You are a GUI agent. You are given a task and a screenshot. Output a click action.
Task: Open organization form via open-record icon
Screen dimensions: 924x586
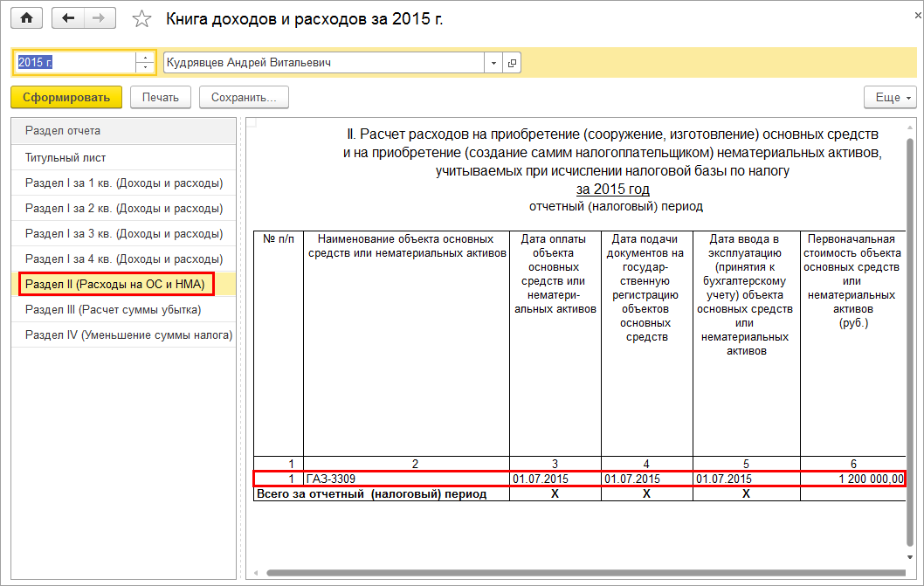pos(512,63)
